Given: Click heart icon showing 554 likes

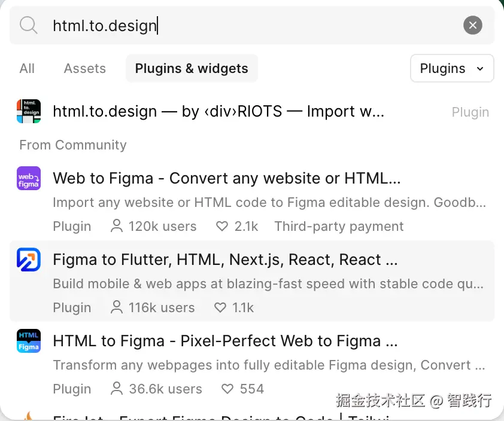Looking at the screenshot, I should click(227, 389).
